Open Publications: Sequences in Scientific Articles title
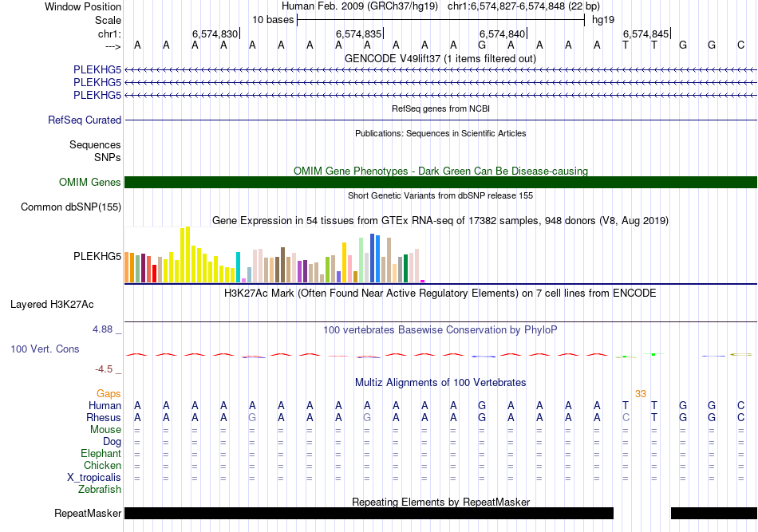The height and width of the screenshot is (532, 758). 440,133
